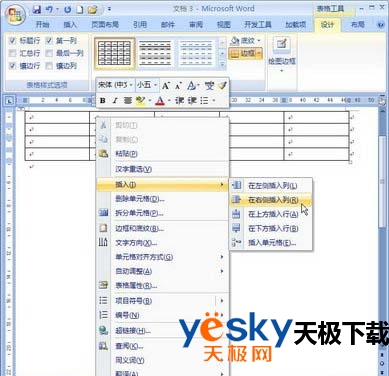Viewport: 389px width, 376px height.
Task: Toggle the 镶边行 banded rows checkbox
Action: coord(12,66)
